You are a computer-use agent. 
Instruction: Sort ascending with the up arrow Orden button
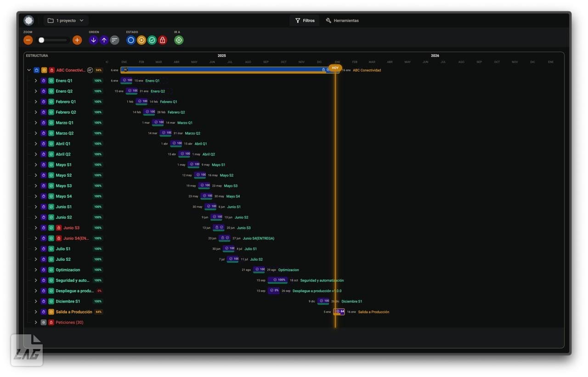[104, 40]
